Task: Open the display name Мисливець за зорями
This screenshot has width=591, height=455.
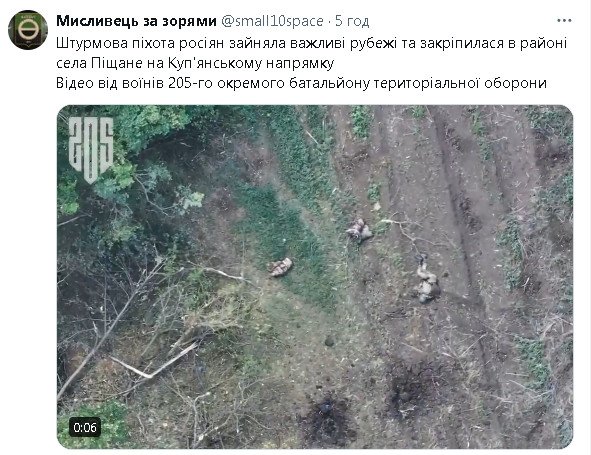Action: point(136,21)
